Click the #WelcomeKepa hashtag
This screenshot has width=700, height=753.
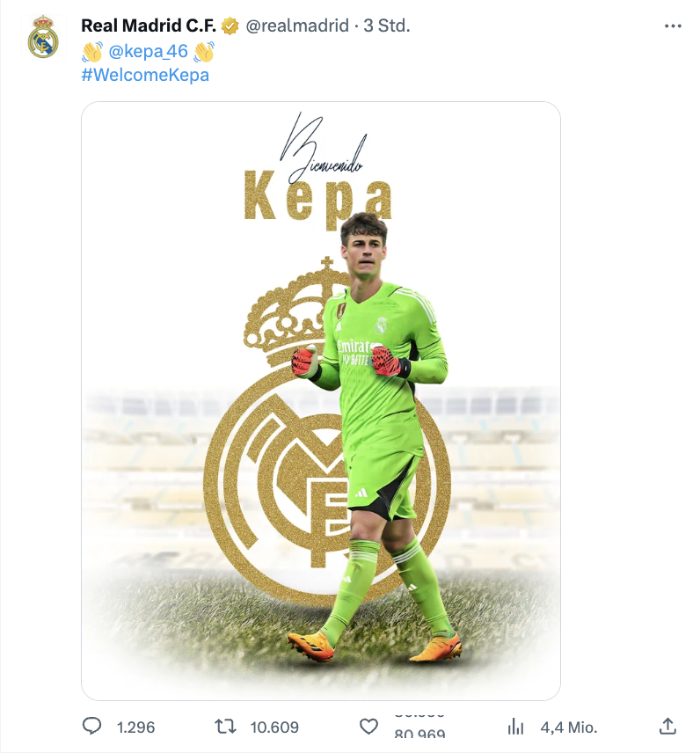tap(145, 75)
